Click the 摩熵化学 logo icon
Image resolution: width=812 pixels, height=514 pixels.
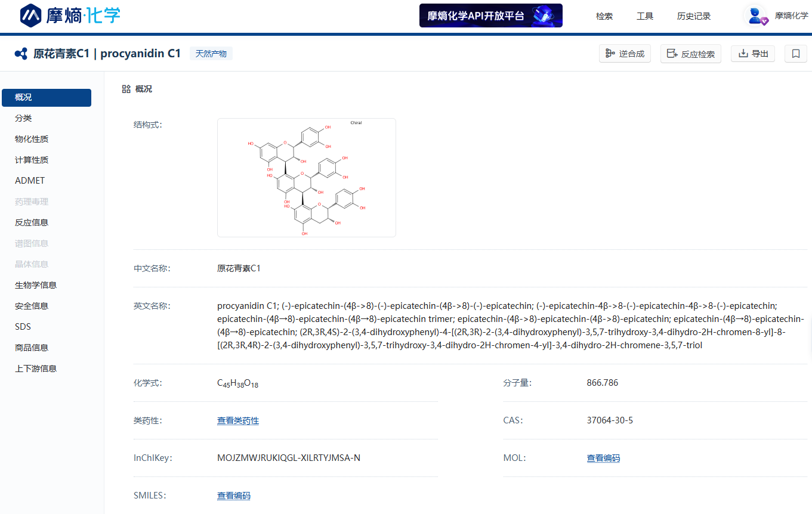(31, 16)
